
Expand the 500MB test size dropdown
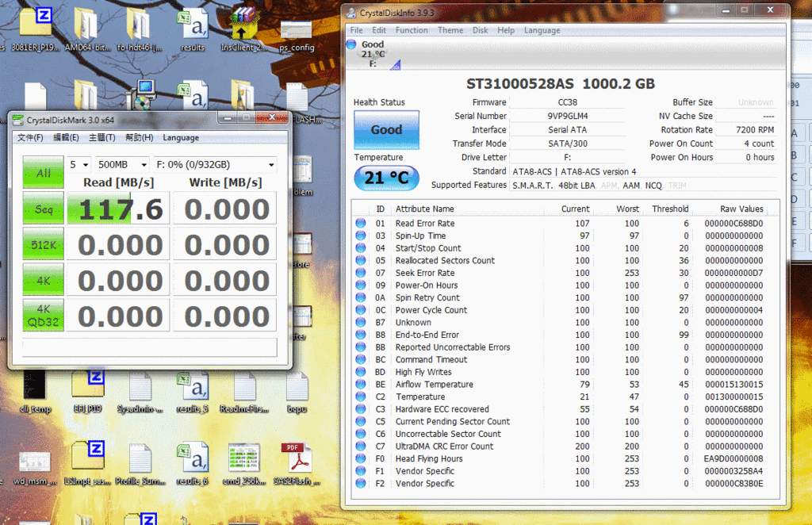121,165
